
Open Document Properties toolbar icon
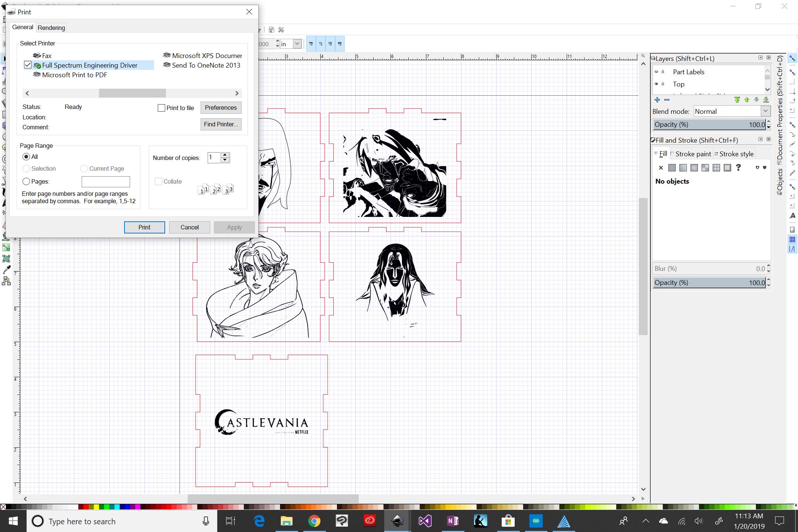click(272, 30)
